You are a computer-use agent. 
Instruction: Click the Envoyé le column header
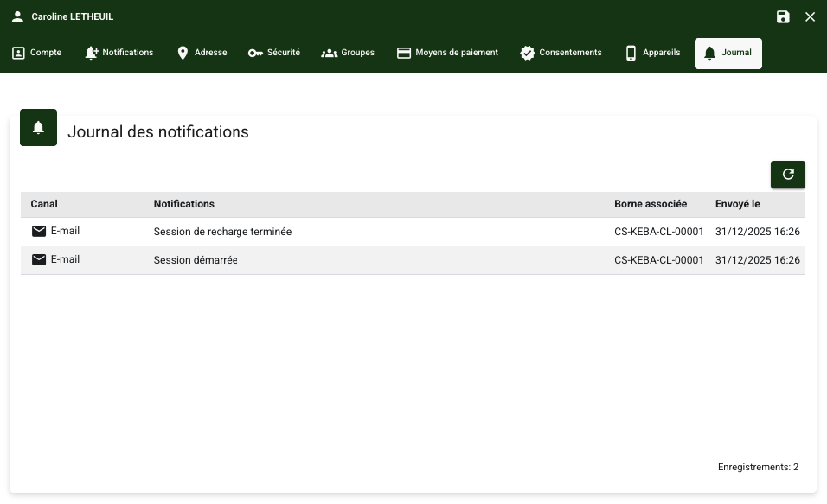[x=737, y=204]
